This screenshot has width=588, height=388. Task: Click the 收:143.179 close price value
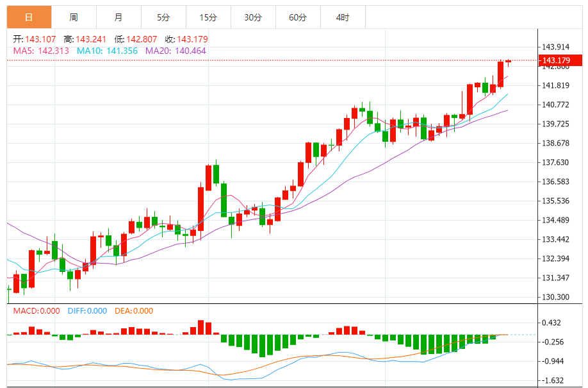click(186, 39)
